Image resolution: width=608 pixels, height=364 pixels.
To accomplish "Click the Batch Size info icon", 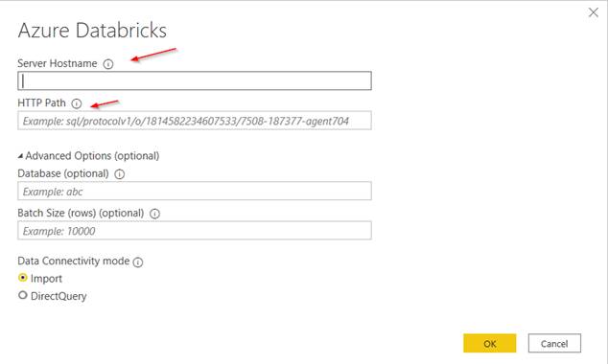I will point(154,214).
